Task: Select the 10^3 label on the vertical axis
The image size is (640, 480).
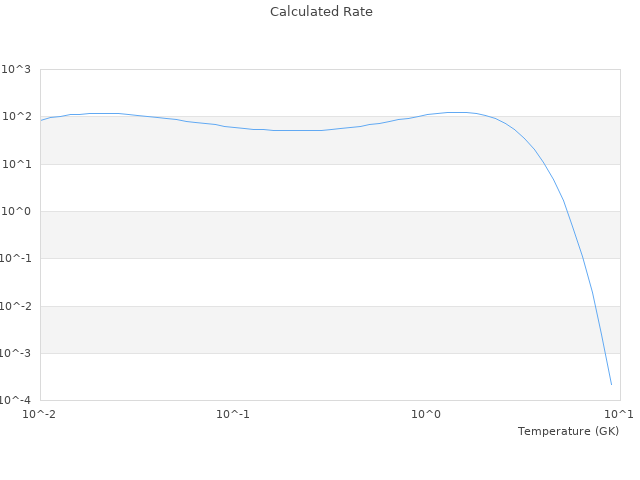Action: [x=15, y=69]
